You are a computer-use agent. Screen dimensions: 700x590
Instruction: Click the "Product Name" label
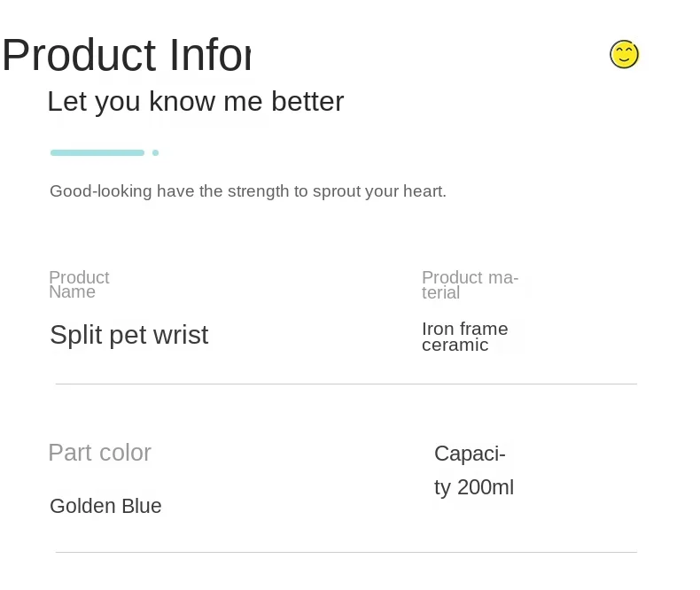pos(79,284)
